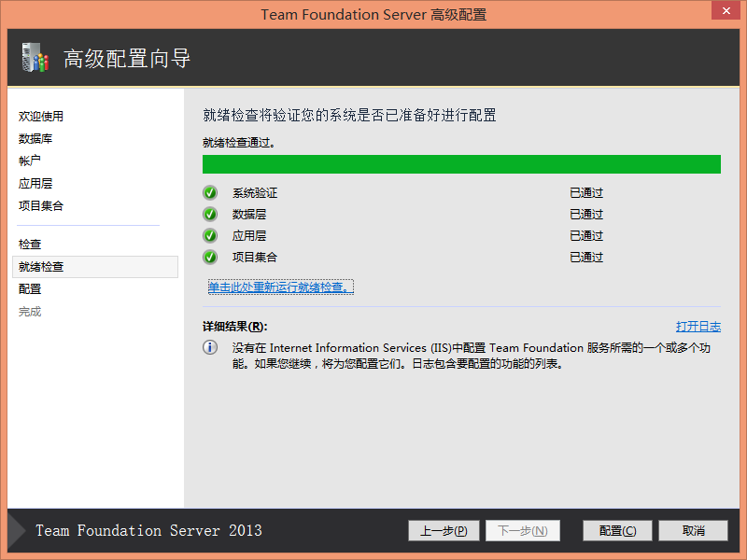Select the 帐户 step in sidebar

coord(30,161)
